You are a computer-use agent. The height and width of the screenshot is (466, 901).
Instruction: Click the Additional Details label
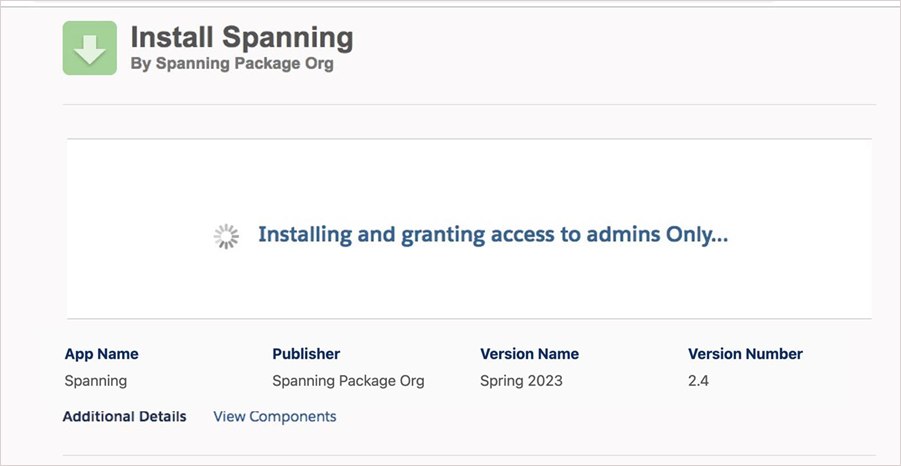pyautogui.click(x=124, y=416)
